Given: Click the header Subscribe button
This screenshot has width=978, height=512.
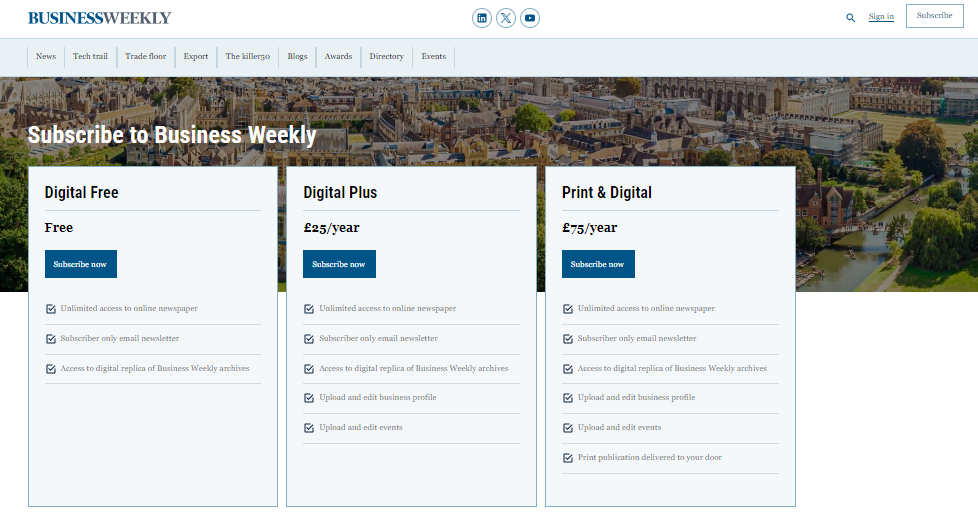Looking at the screenshot, I should tap(934, 16).
